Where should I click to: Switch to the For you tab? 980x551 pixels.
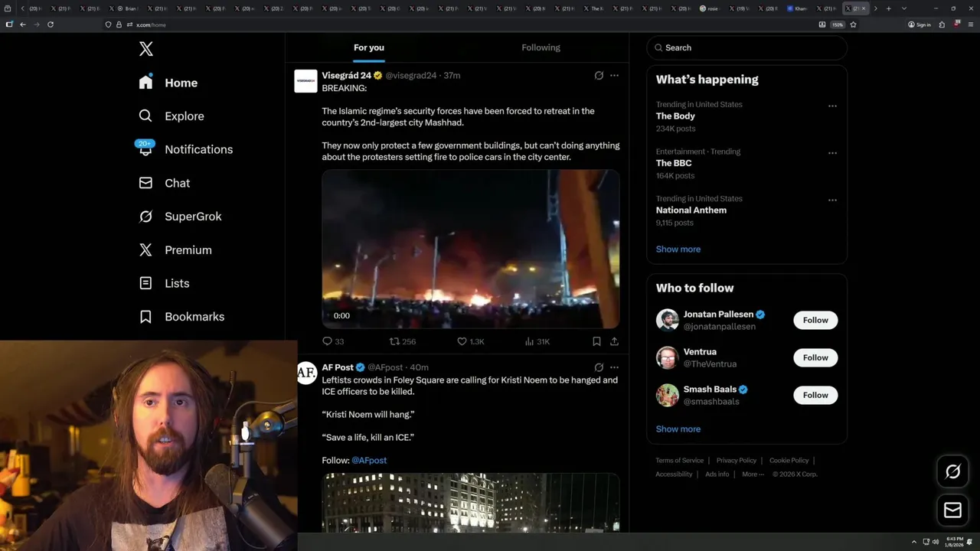click(x=369, y=47)
